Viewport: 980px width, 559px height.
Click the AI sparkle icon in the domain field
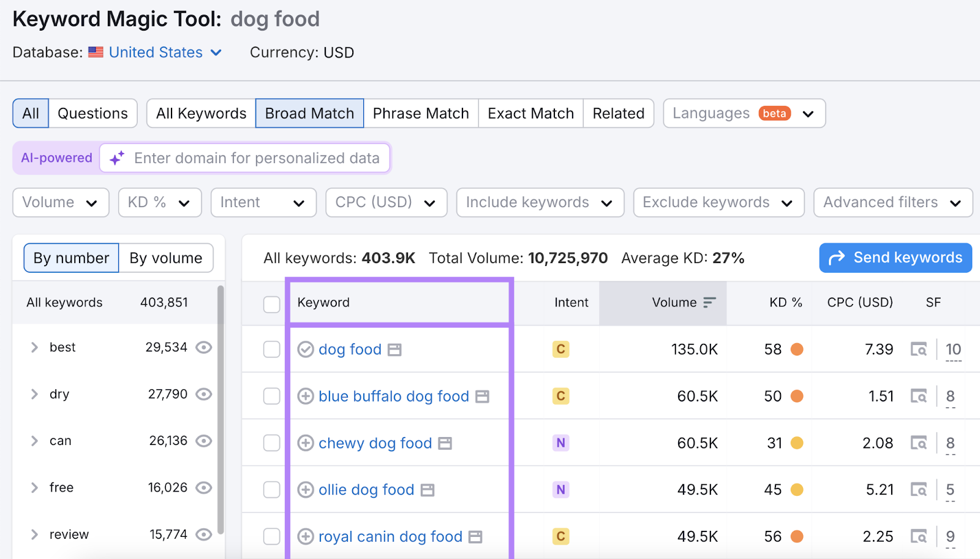click(x=116, y=158)
